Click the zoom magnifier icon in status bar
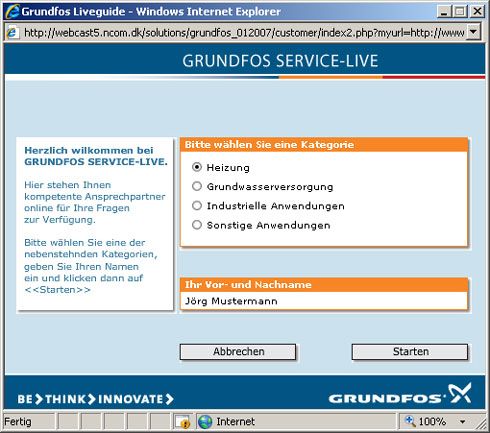The height and width of the screenshot is (433, 490). (410, 421)
